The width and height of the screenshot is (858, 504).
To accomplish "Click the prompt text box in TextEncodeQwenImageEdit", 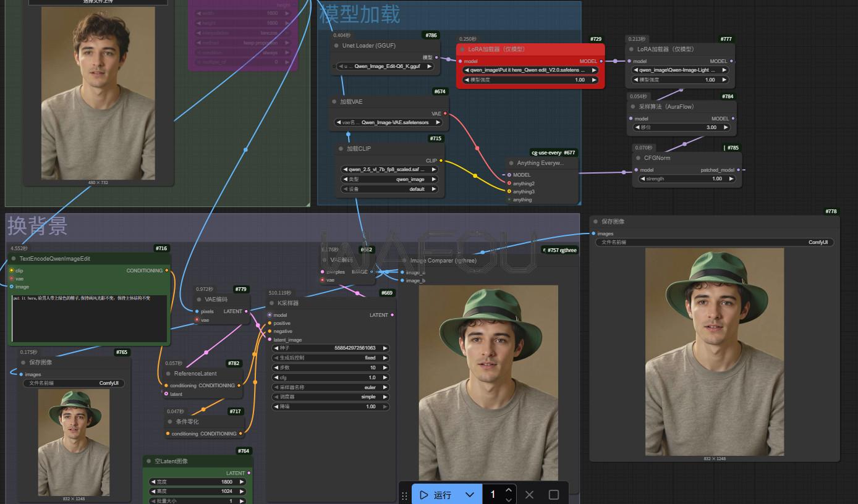I will (90, 318).
